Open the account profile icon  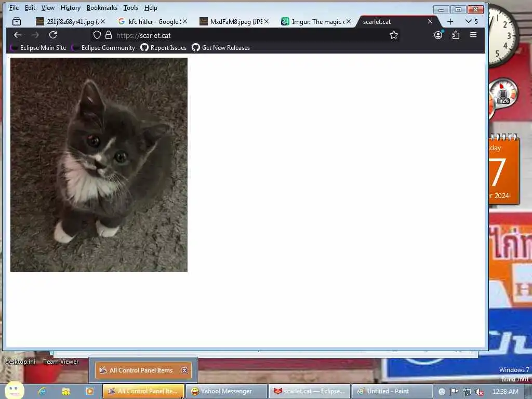coord(438,35)
